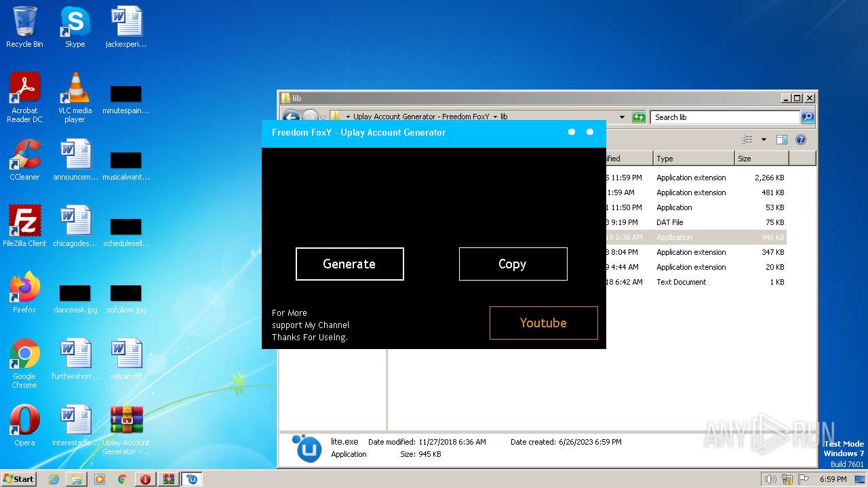868x488 pixels.
Task: Open the address bar history dropdown
Action: point(622,117)
